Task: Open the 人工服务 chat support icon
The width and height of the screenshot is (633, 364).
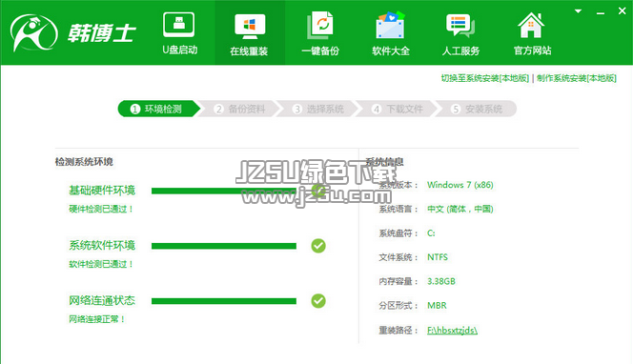Action: click(x=460, y=25)
